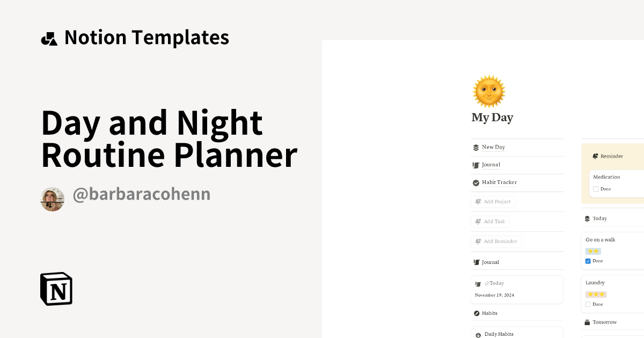Click the Add Project button
The width and height of the screenshot is (644, 338).
pyautogui.click(x=493, y=201)
